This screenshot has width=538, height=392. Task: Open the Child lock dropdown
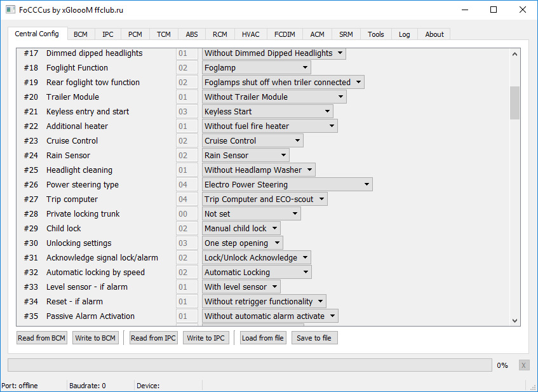241,229
